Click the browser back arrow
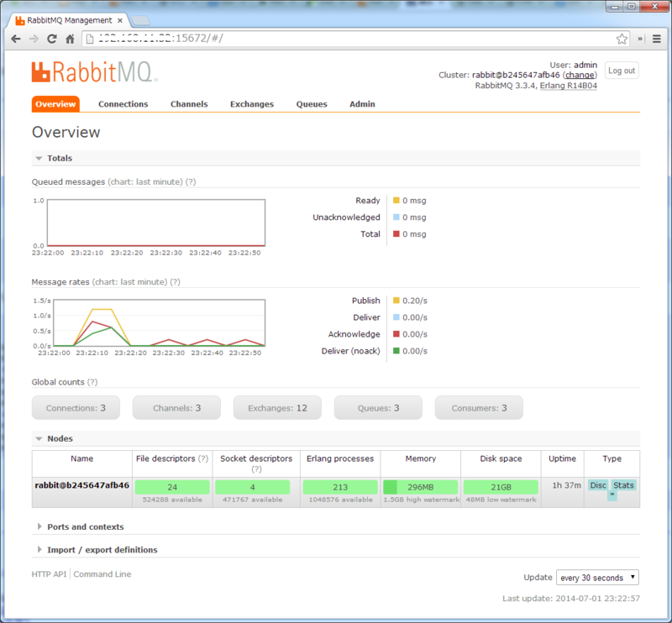Viewport: 672px width, 623px height. click(x=16, y=39)
